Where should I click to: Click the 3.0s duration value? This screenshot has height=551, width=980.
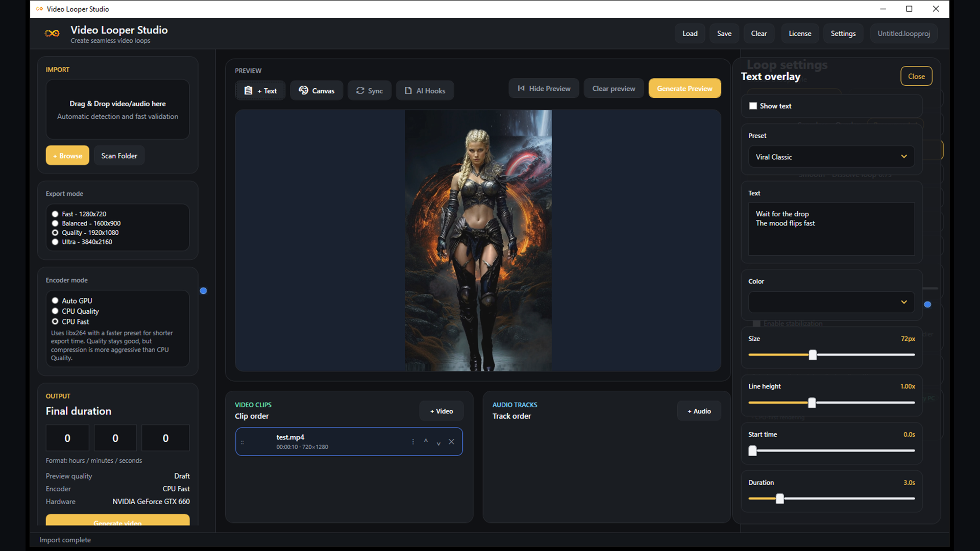909,483
